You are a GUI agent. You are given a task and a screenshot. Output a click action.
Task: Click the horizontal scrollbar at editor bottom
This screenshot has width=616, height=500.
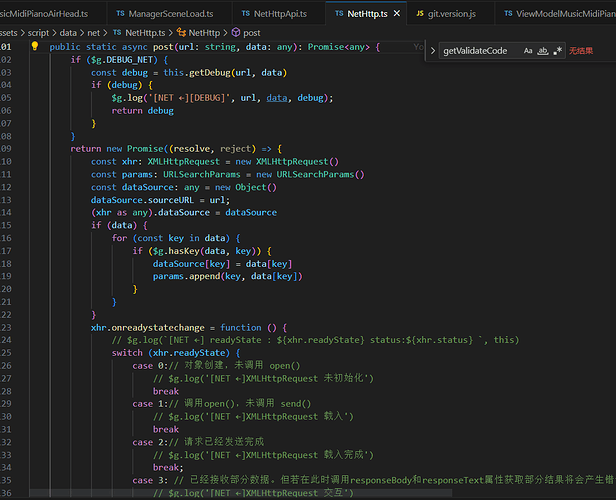point(240,492)
